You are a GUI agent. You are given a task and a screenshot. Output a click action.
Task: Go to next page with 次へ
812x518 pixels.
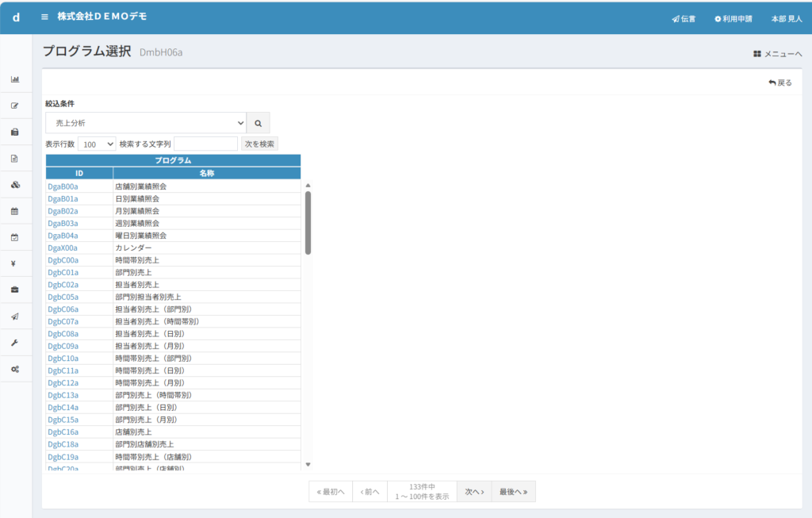(x=474, y=492)
